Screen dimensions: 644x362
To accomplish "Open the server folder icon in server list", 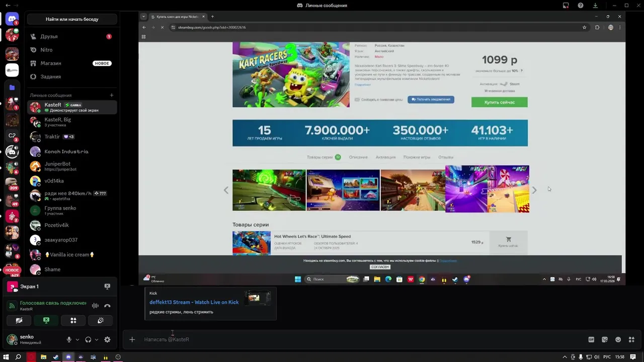I will [x=12, y=87].
